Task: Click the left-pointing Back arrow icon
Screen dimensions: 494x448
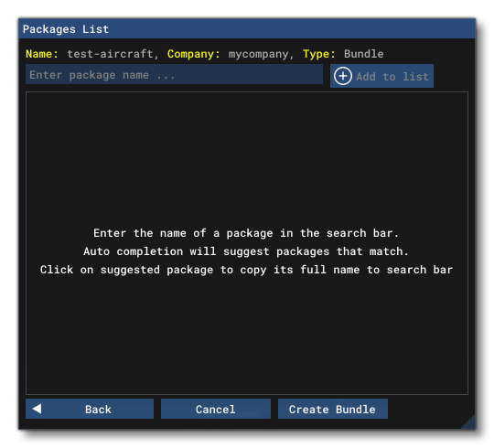Action: (37, 409)
